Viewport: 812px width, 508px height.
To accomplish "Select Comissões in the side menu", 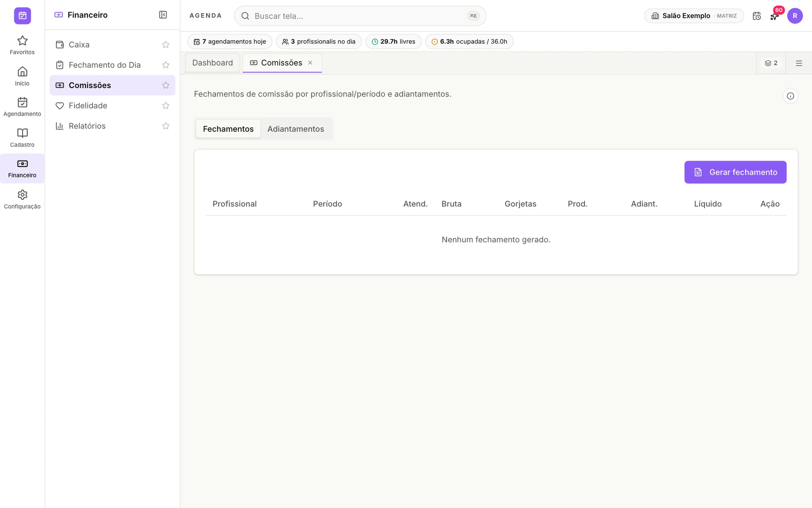I will click(112, 85).
